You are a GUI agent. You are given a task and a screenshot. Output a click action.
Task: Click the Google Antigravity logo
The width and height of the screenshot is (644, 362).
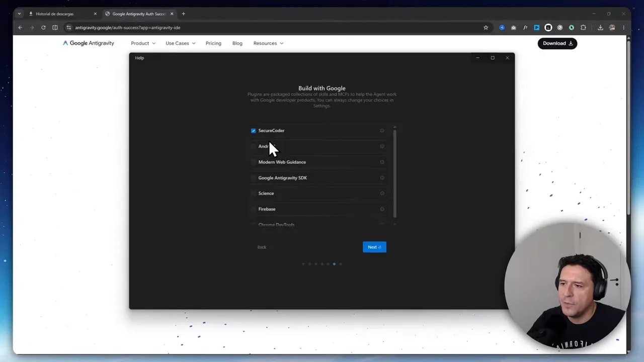coord(89,43)
